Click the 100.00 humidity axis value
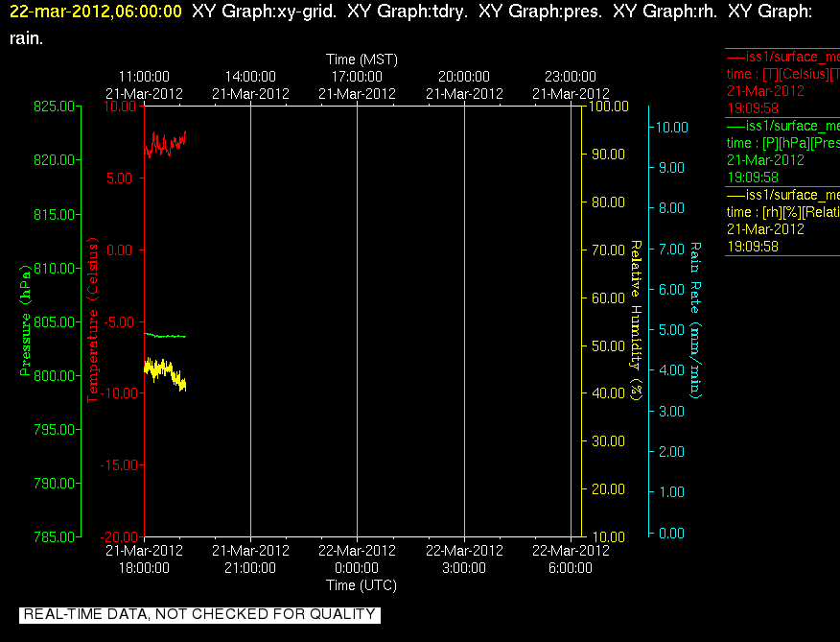This screenshot has height=642, width=840. [609, 107]
